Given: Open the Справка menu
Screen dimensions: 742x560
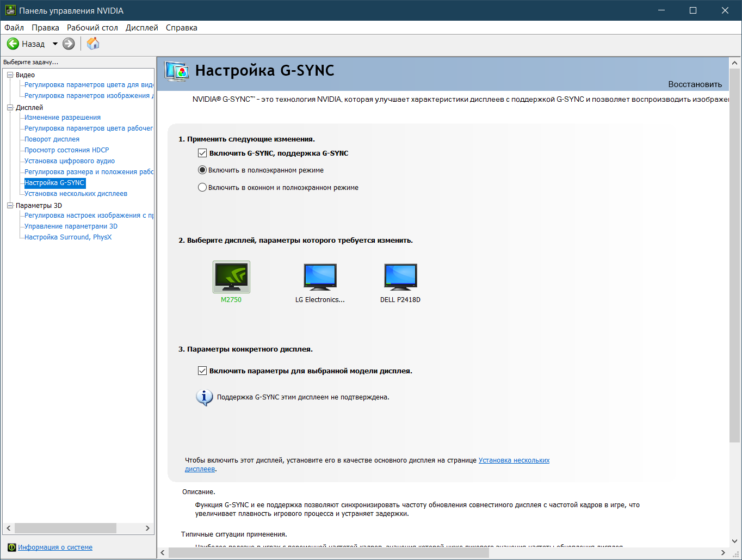Looking at the screenshot, I should [182, 28].
